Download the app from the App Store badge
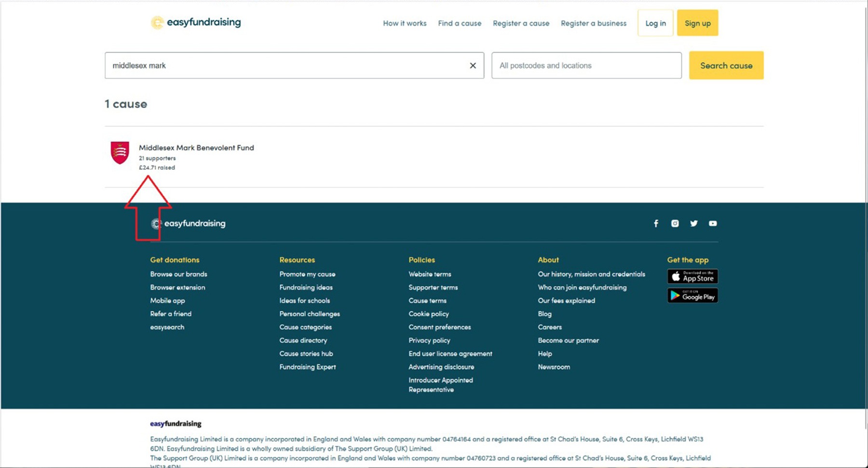 [692, 276]
